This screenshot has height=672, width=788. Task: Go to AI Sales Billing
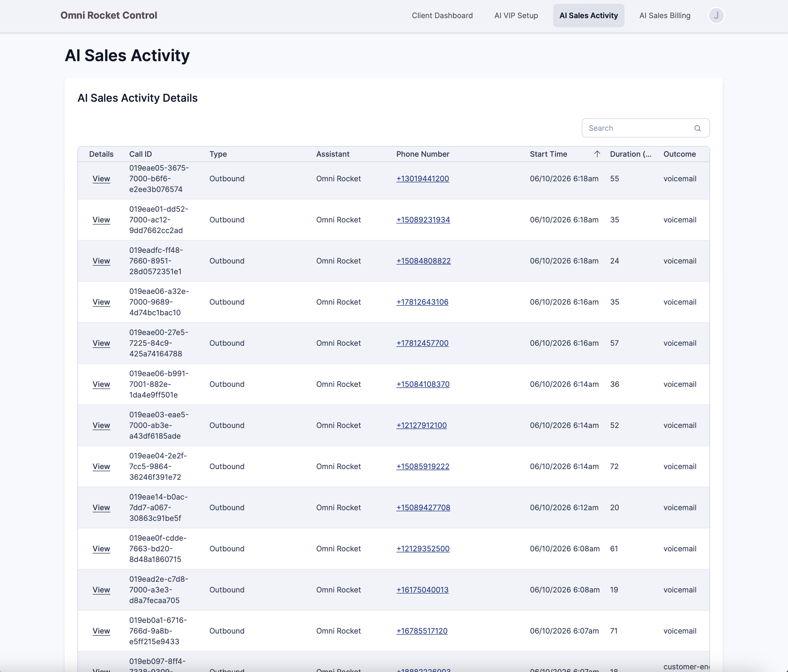pyautogui.click(x=665, y=15)
